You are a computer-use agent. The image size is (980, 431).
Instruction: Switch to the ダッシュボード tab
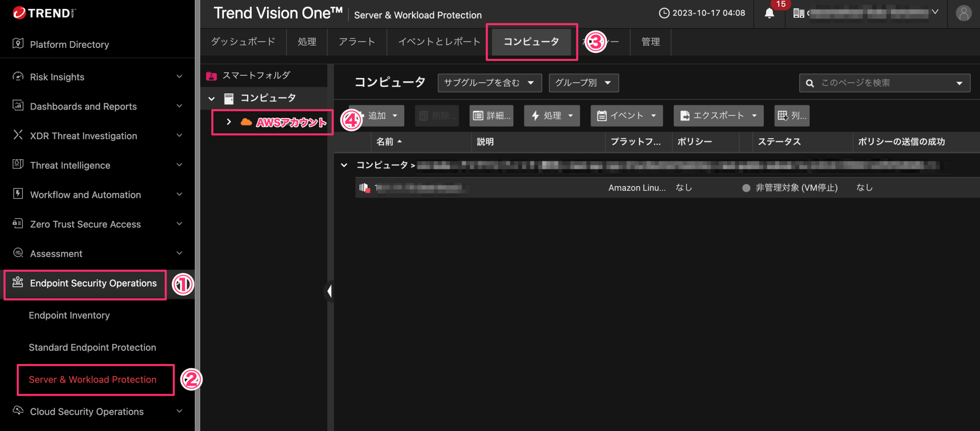(x=244, y=42)
